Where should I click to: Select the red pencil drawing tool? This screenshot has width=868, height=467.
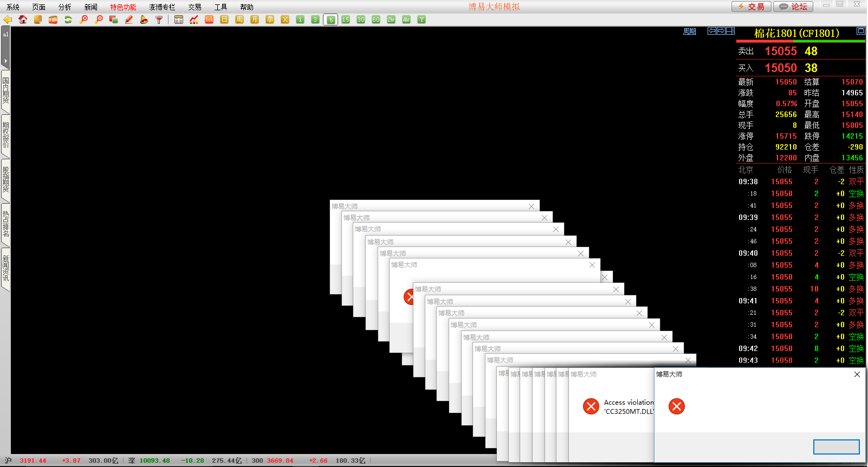point(129,20)
